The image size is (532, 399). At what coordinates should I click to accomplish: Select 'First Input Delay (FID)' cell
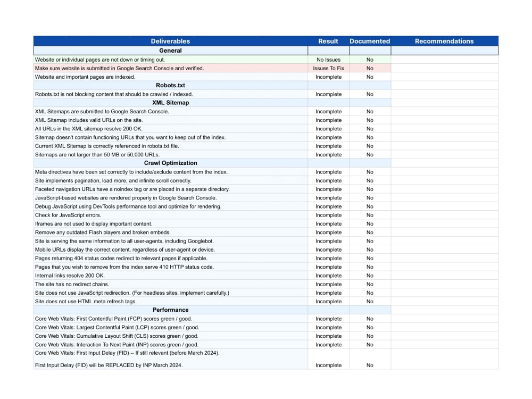pyautogui.click(x=170, y=359)
